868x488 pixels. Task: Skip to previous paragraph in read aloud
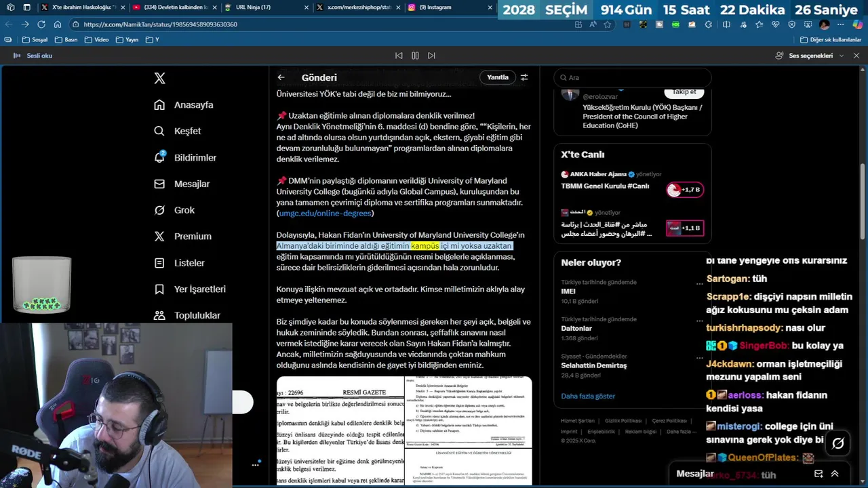tap(399, 56)
